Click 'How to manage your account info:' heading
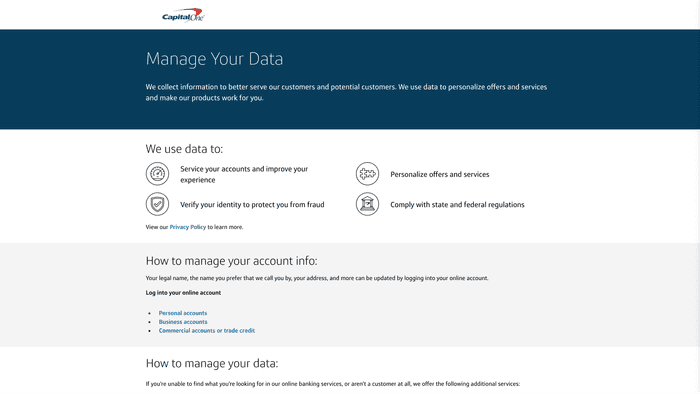The image size is (700, 394). [231, 261]
